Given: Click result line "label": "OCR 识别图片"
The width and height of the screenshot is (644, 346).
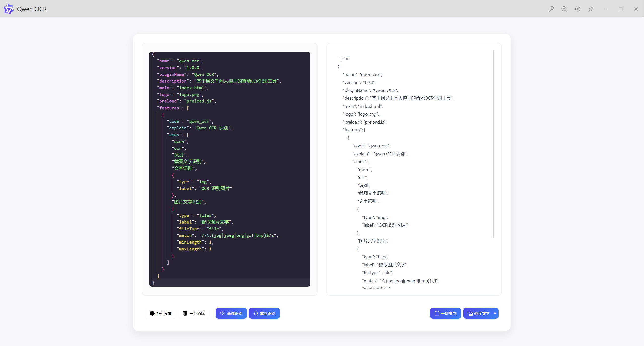Looking at the screenshot, I should 385,225.
